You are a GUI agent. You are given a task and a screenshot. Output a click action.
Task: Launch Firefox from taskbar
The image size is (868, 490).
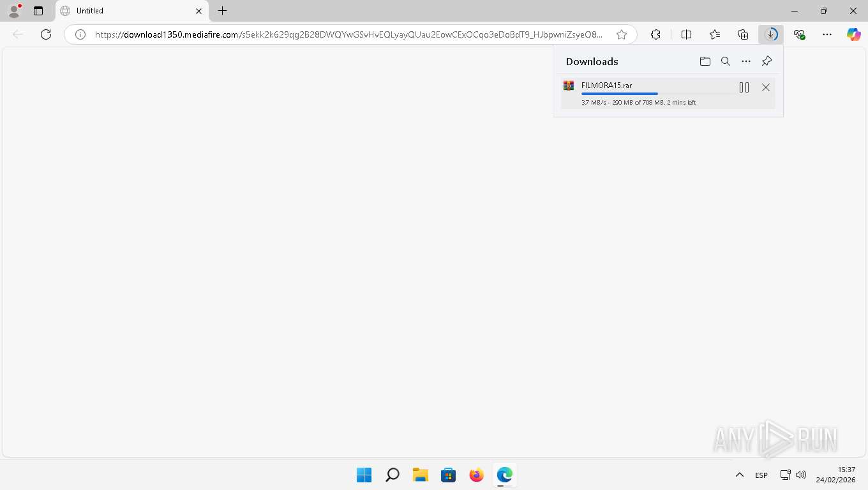(477, 475)
